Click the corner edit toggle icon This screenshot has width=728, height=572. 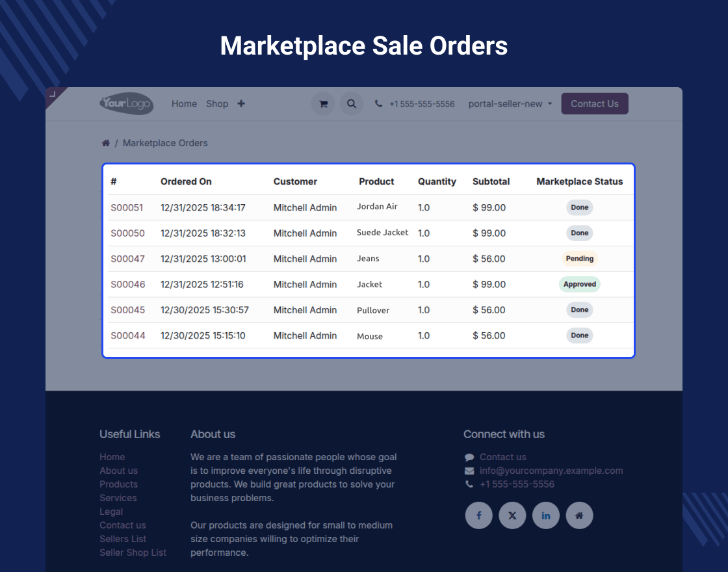53,94
